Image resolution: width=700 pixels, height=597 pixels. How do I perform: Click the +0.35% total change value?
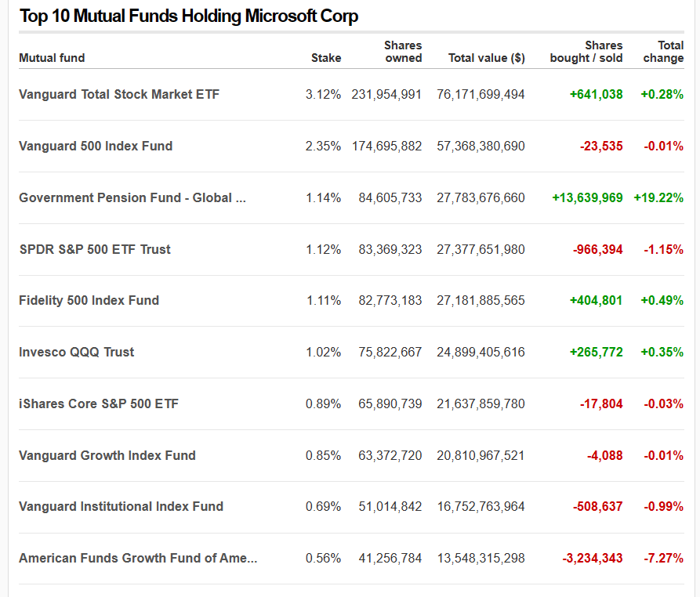pyautogui.click(x=662, y=353)
